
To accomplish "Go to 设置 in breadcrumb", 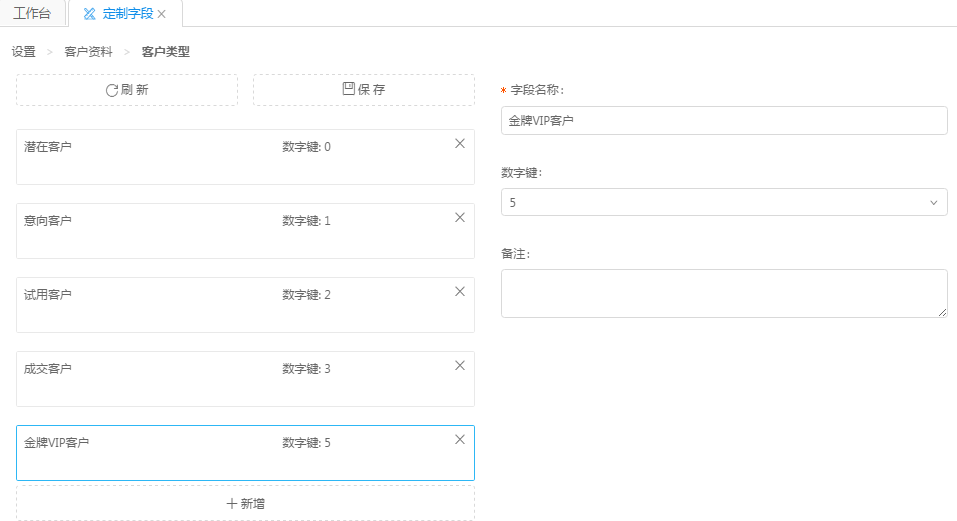I will pos(23,52).
